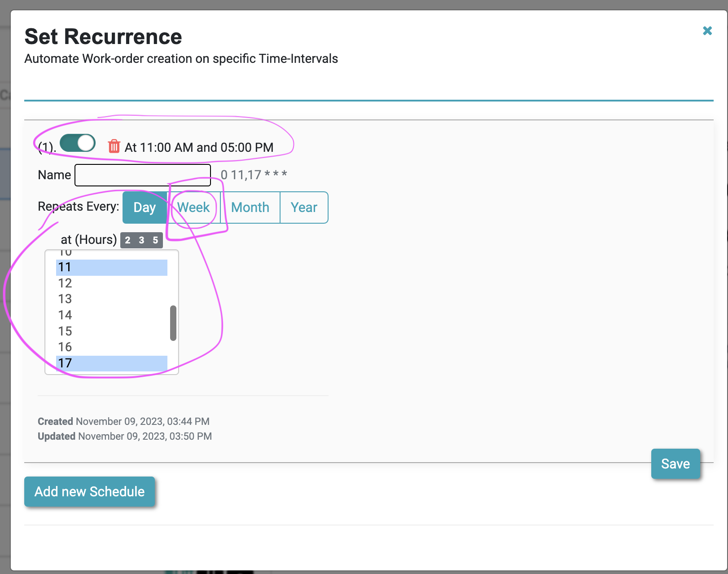Image resolution: width=728 pixels, height=574 pixels.
Task: Close the Set Recurrence dialog
Action: (x=707, y=31)
